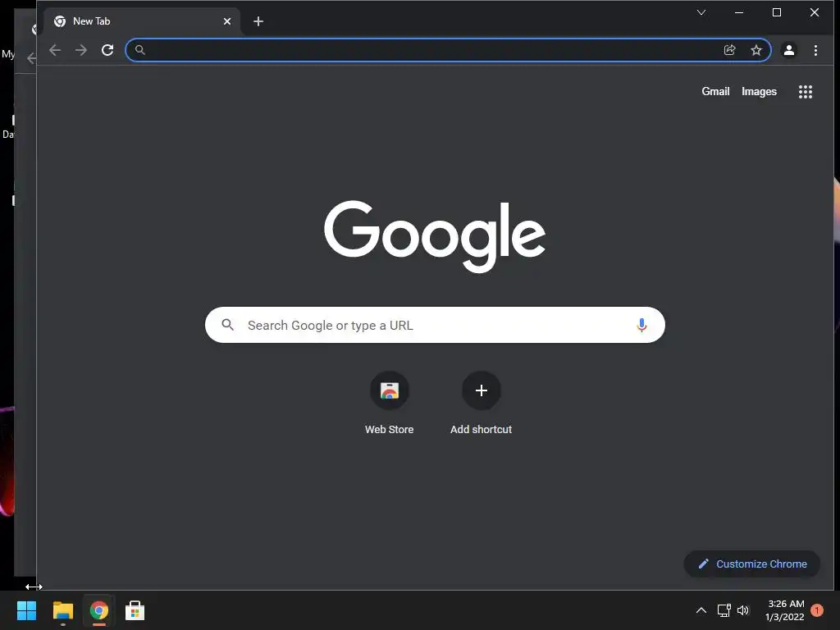
Task: Click the Add shortcut label
Action: click(x=481, y=430)
